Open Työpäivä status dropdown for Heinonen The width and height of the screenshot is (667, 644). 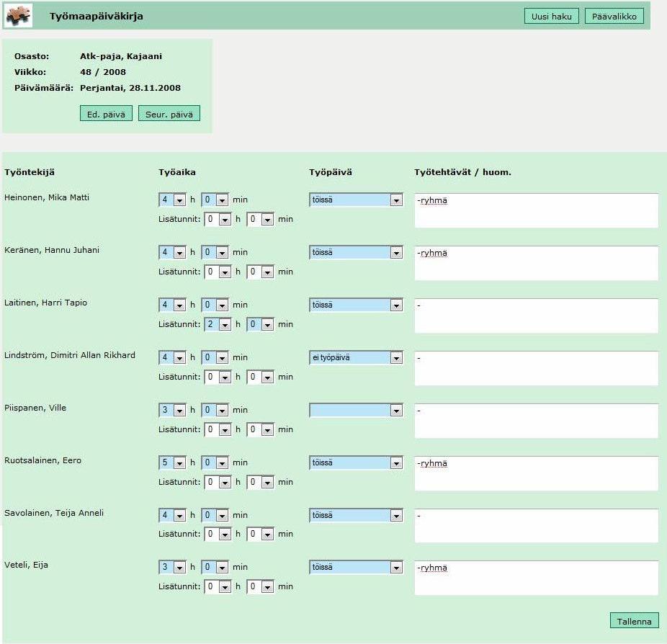tap(356, 200)
